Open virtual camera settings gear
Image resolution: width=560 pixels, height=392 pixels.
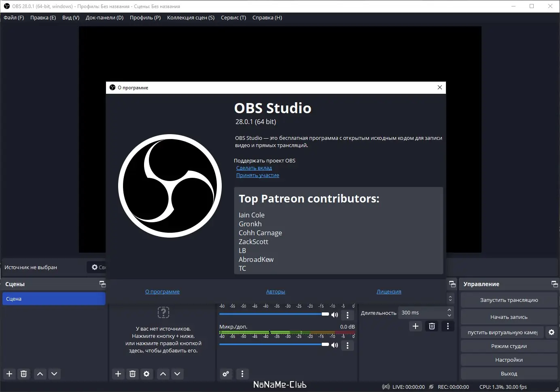(x=551, y=332)
